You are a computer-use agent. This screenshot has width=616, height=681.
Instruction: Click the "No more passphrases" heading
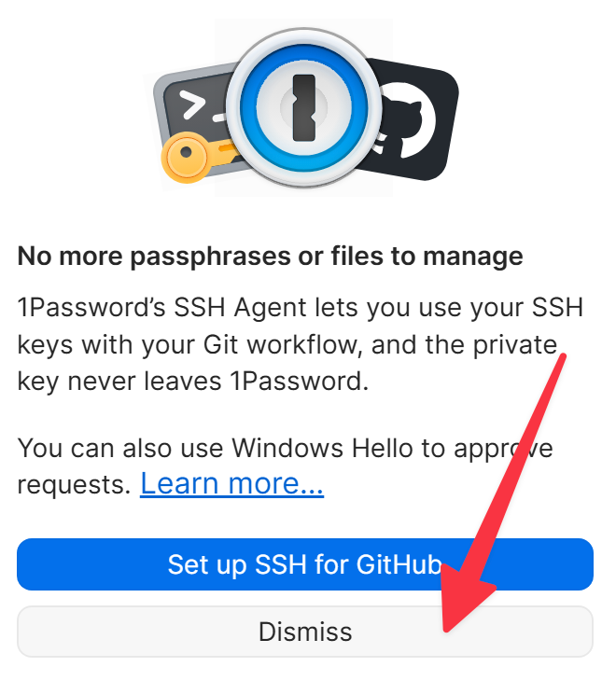click(271, 256)
